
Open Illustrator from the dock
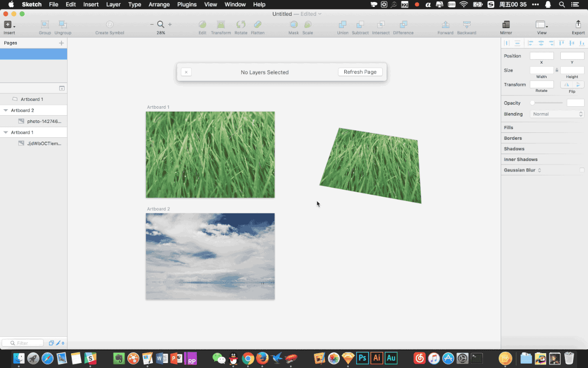[x=376, y=358]
